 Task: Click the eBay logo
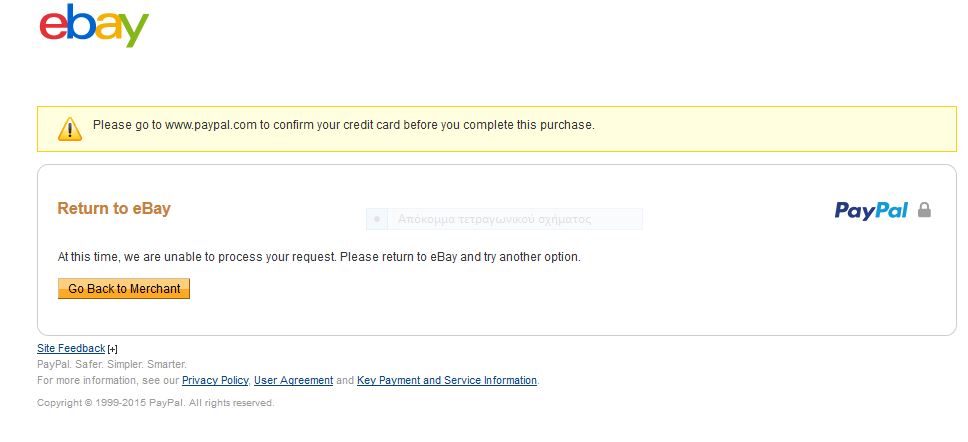94,25
